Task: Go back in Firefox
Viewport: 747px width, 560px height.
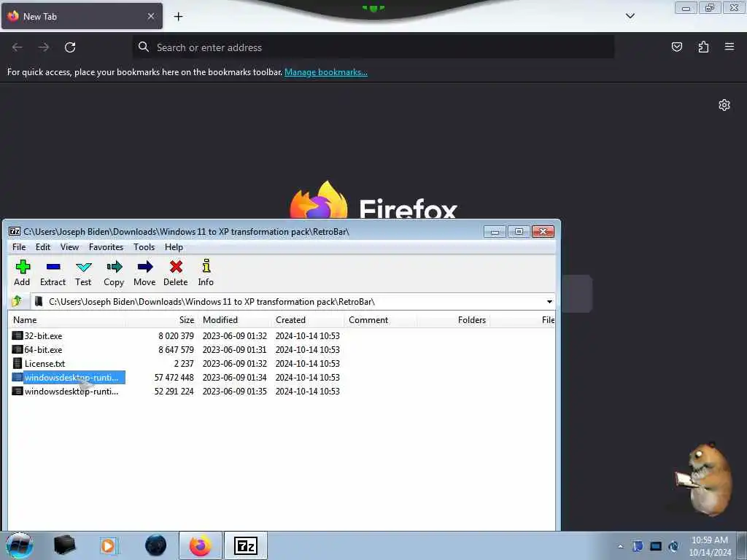Action: (18, 47)
